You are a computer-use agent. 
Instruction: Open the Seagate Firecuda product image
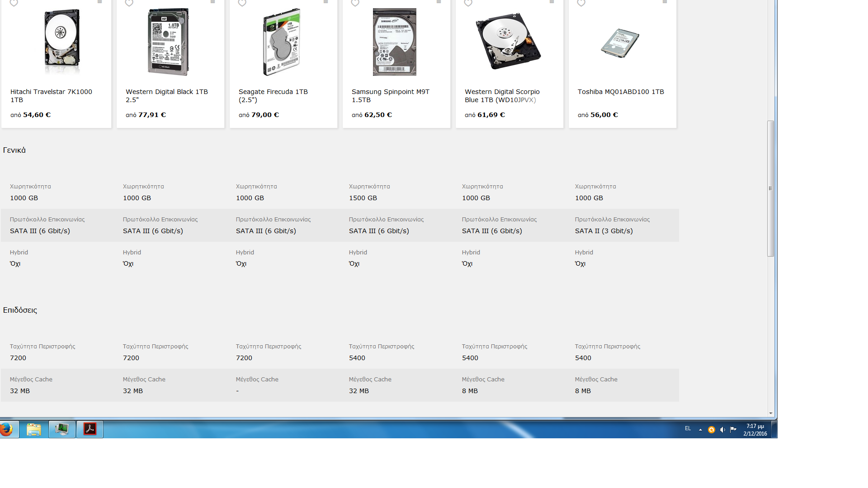(282, 42)
